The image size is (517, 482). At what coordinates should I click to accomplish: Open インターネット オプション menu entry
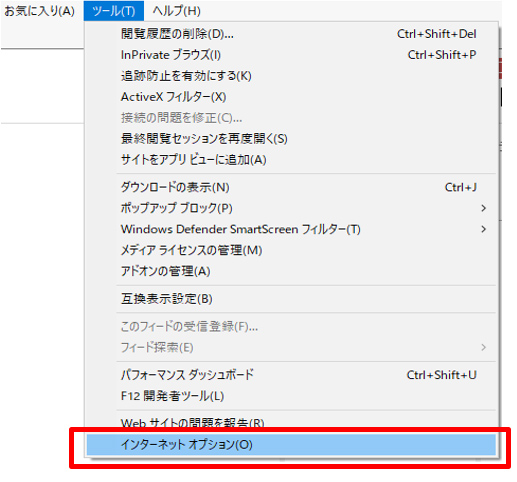click(x=291, y=445)
